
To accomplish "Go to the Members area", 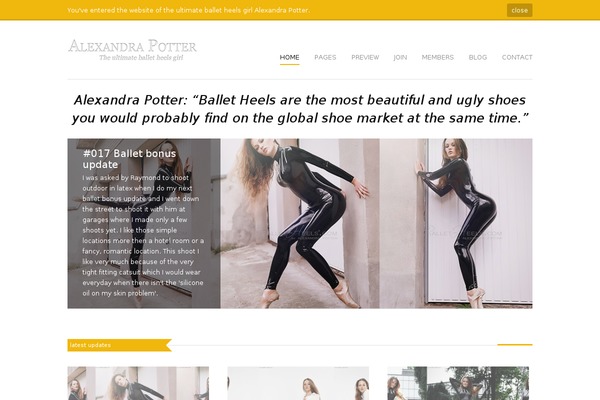I will click(x=438, y=57).
